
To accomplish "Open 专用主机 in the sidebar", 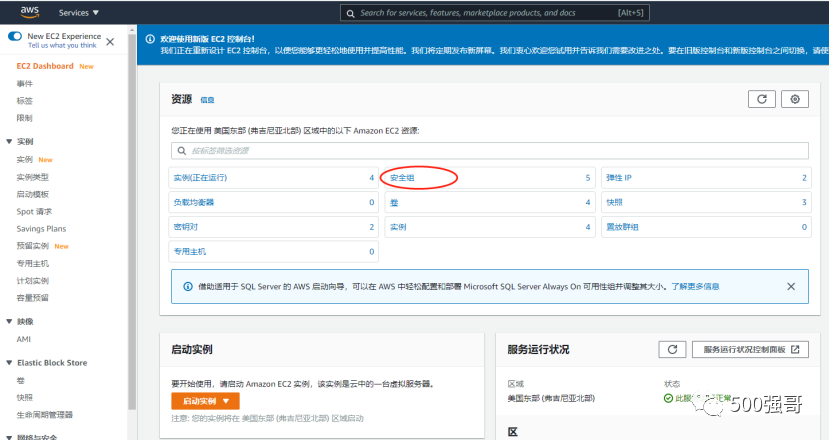I will 32,263.
